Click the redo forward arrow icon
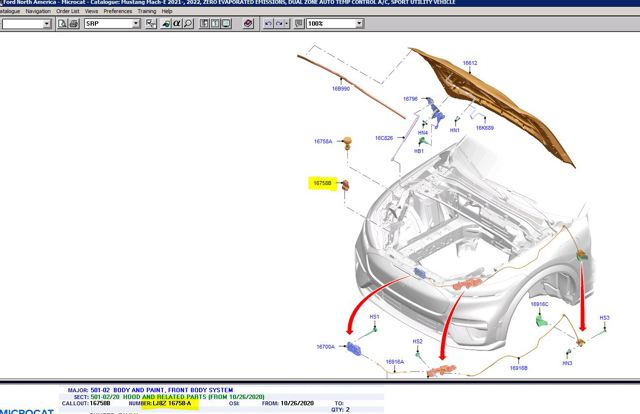Image resolution: width=640 pixels, height=414 pixels. click(279, 24)
